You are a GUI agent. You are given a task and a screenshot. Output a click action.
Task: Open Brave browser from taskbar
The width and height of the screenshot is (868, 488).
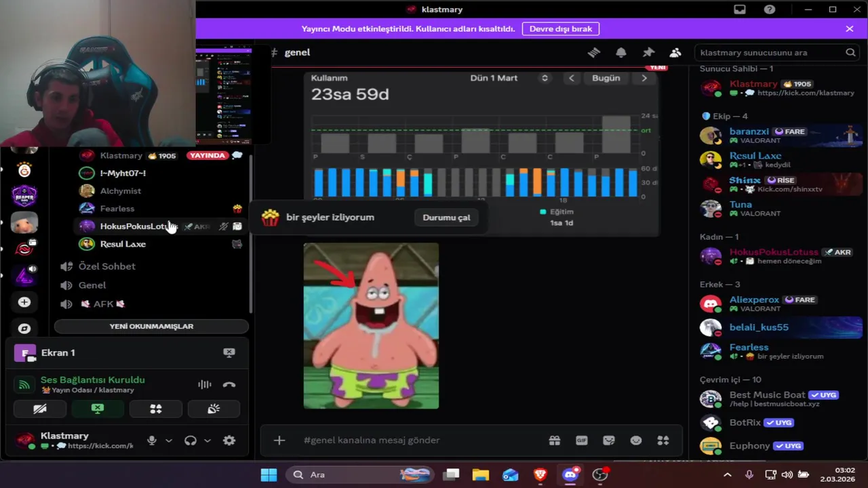coord(540,474)
